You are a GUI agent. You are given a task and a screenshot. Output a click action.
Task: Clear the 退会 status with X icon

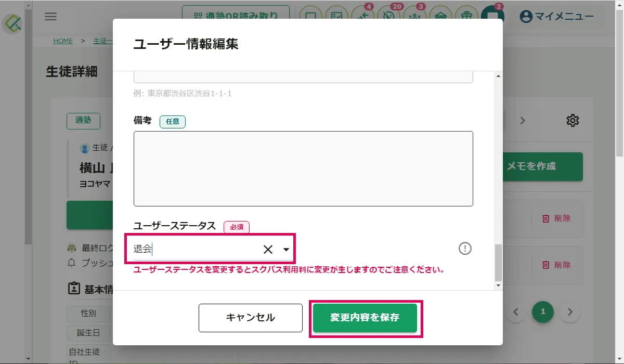click(x=268, y=250)
